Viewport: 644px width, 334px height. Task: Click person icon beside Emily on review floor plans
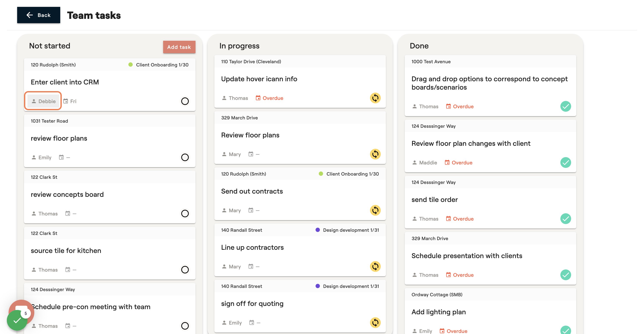pyautogui.click(x=34, y=158)
